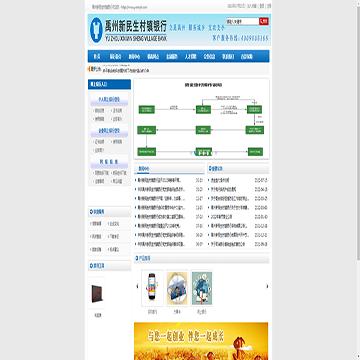Click the corporate online banking login button
360x360 pixels.
coord(109,131)
